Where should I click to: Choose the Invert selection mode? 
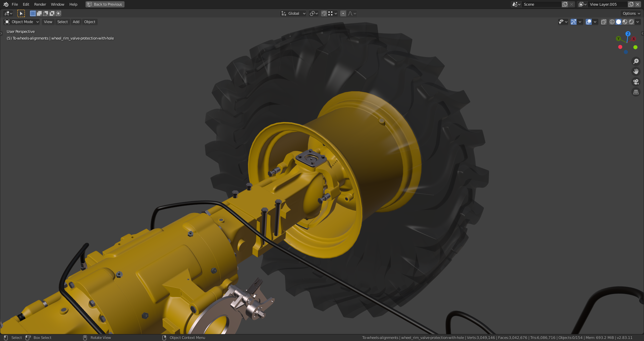(52, 13)
